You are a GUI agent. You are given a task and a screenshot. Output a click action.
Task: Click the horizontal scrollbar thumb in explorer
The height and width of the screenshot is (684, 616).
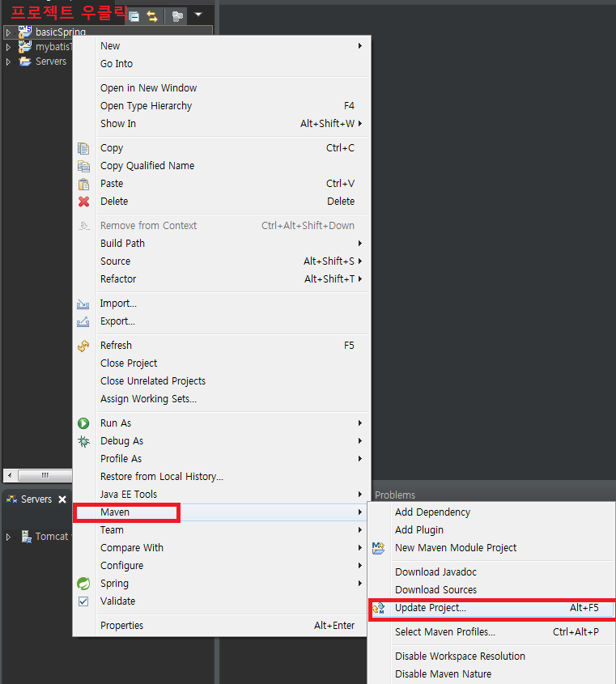(x=45, y=475)
